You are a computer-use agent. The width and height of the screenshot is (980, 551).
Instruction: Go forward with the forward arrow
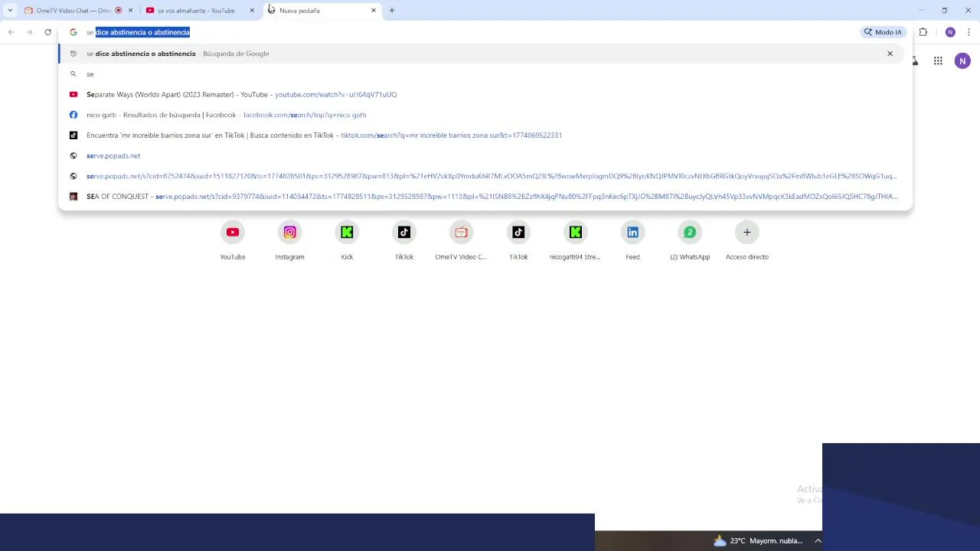[29, 32]
